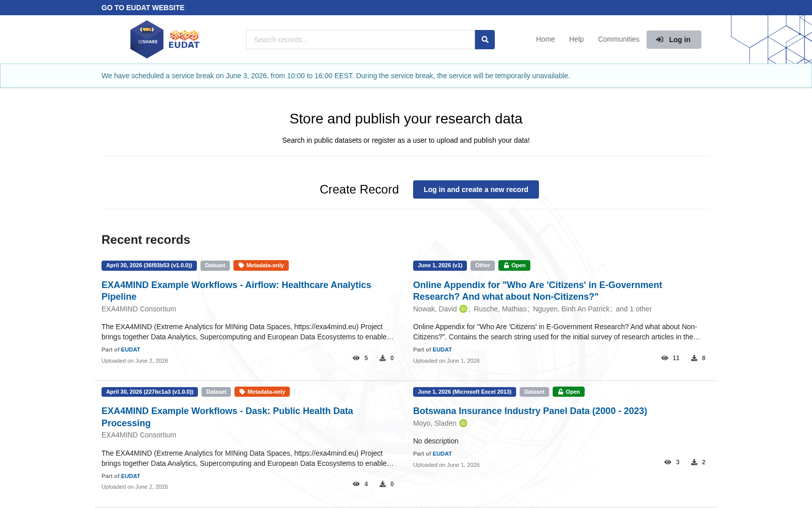This screenshot has width=812, height=508.
Task: Click the April 30, 2026 (227bc1a3 (v1.0.0)) label
Action: 150,392
